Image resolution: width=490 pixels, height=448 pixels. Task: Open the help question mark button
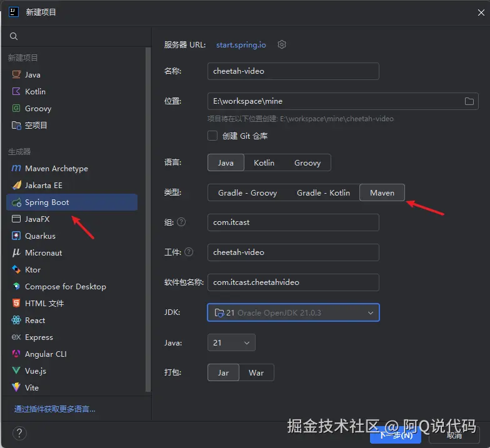pyautogui.click(x=19, y=434)
